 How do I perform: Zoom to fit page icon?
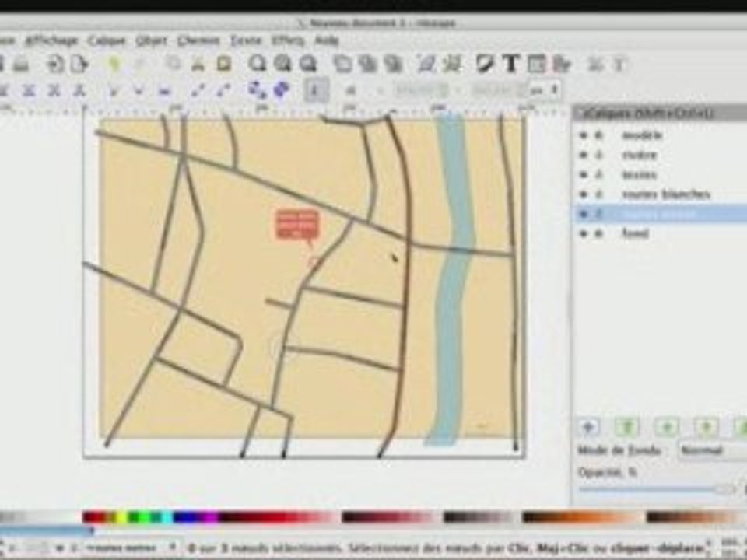coord(308,63)
